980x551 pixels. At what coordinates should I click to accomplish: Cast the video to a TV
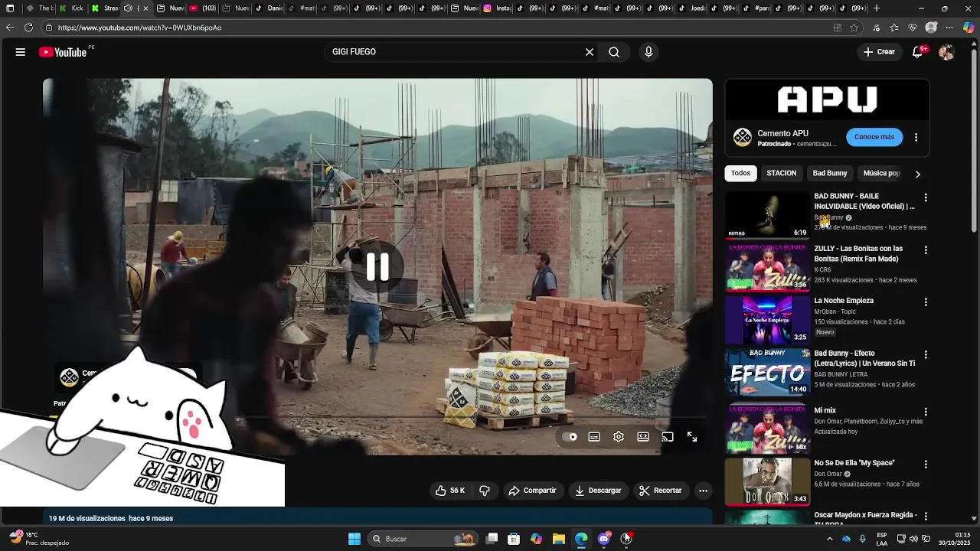click(668, 437)
